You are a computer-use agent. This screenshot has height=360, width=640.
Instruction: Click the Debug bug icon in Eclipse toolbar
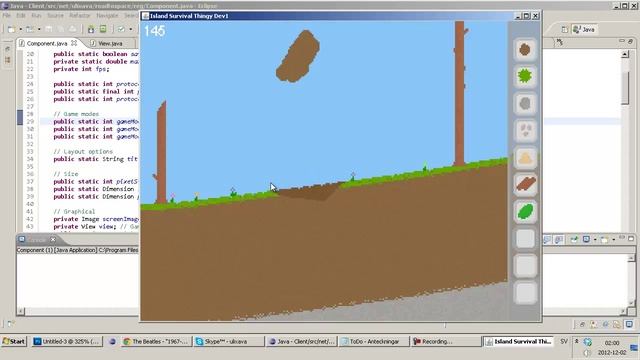point(91,29)
